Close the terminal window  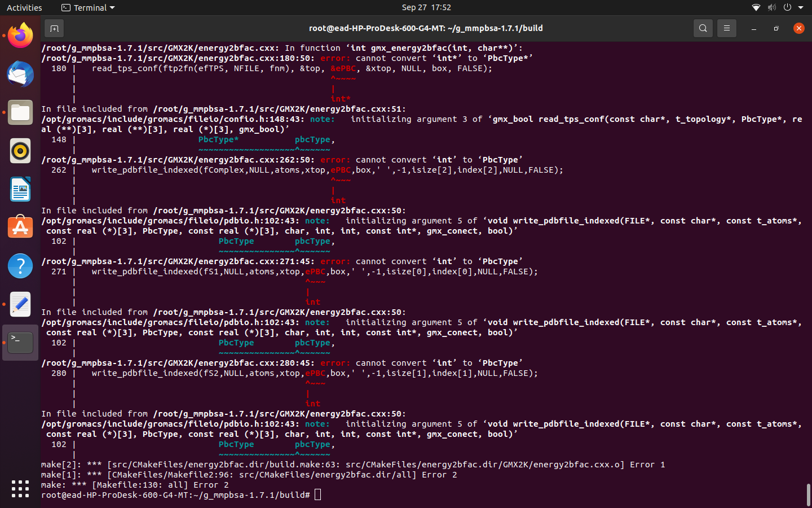pyautogui.click(x=798, y=28)
